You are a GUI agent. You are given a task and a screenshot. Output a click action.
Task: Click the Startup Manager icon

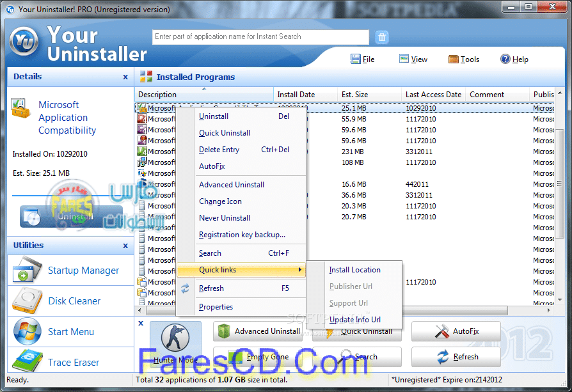click(x=27, y=270)
